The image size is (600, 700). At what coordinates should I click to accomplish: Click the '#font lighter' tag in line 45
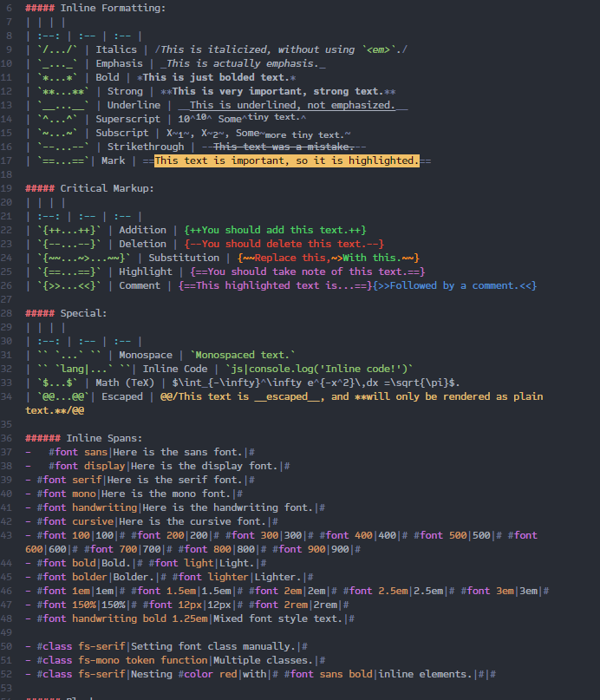[210, 577]
